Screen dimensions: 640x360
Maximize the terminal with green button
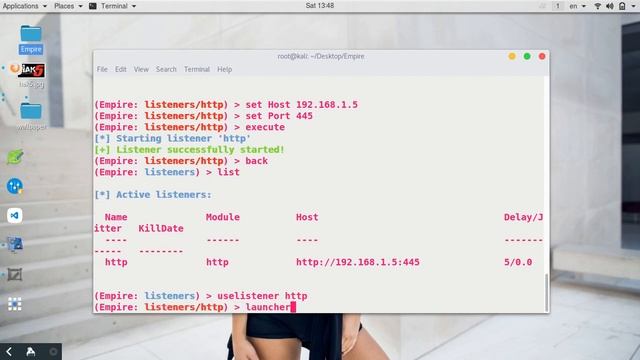(527, 56)
